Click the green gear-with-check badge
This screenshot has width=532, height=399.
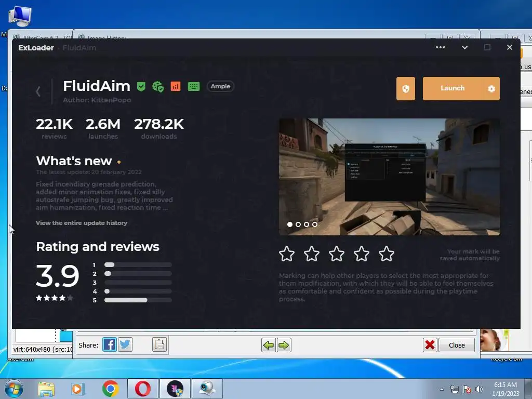coord(158,87)
